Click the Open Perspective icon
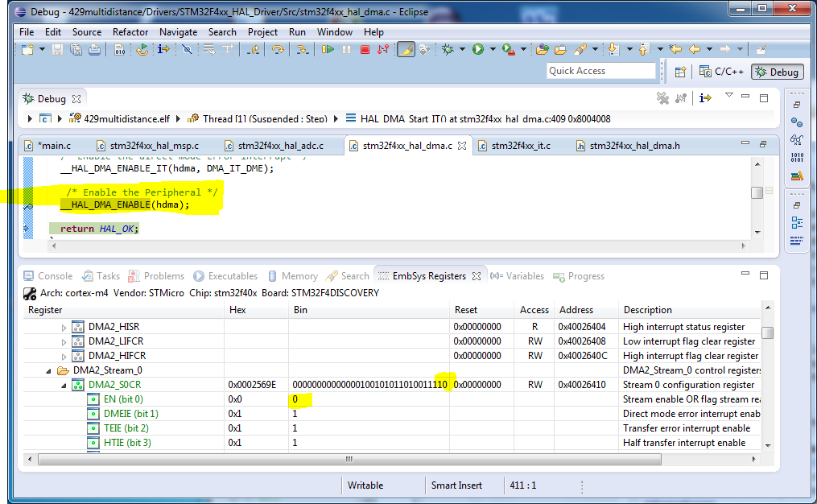Screen dimensions: 817x504 (680, 72)
